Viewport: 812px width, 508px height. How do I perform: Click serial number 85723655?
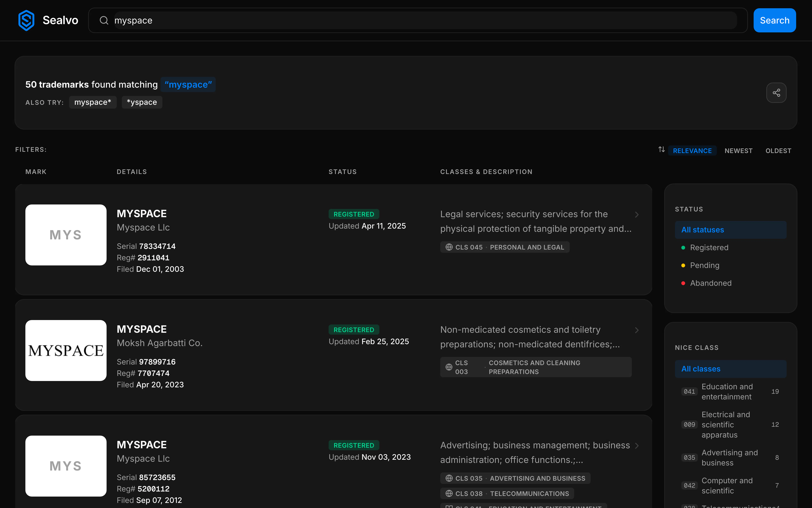pos(157,477)
